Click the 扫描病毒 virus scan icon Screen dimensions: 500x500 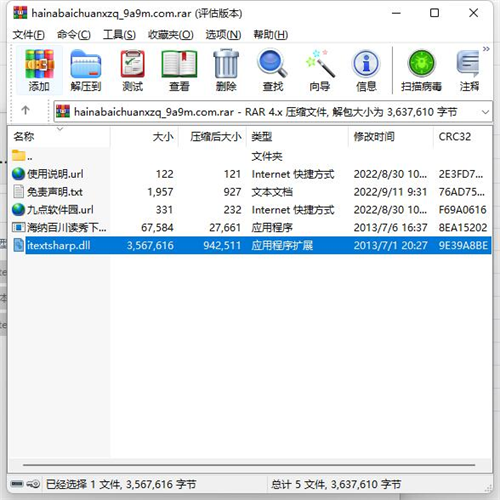[421, 70]
